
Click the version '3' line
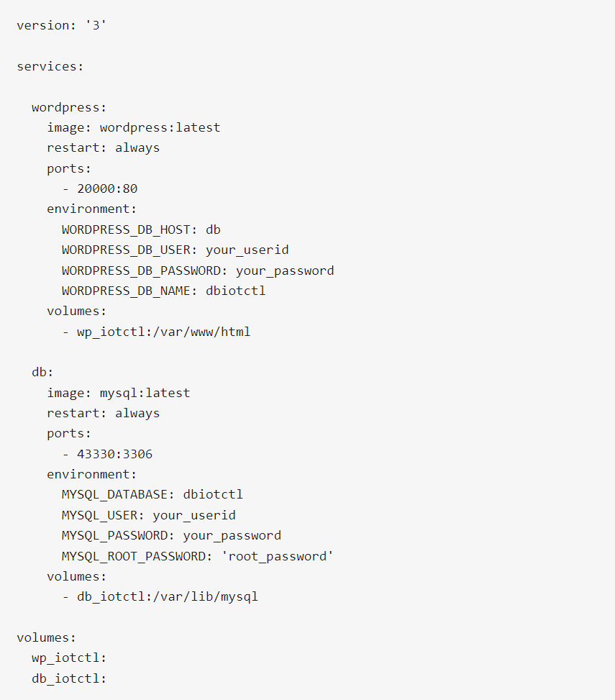pyautogui.click(x=62, y=25)
